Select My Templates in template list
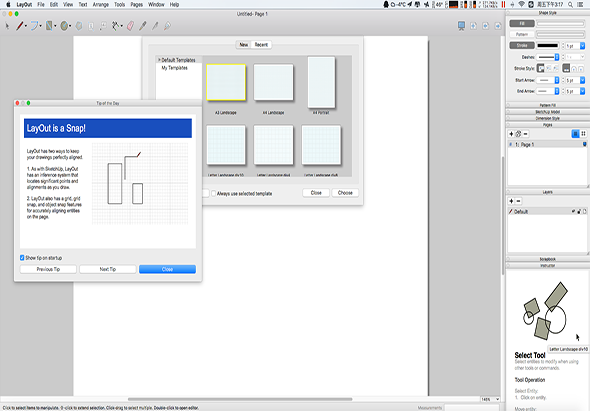590x411 pixels. (x=174, y=68)
